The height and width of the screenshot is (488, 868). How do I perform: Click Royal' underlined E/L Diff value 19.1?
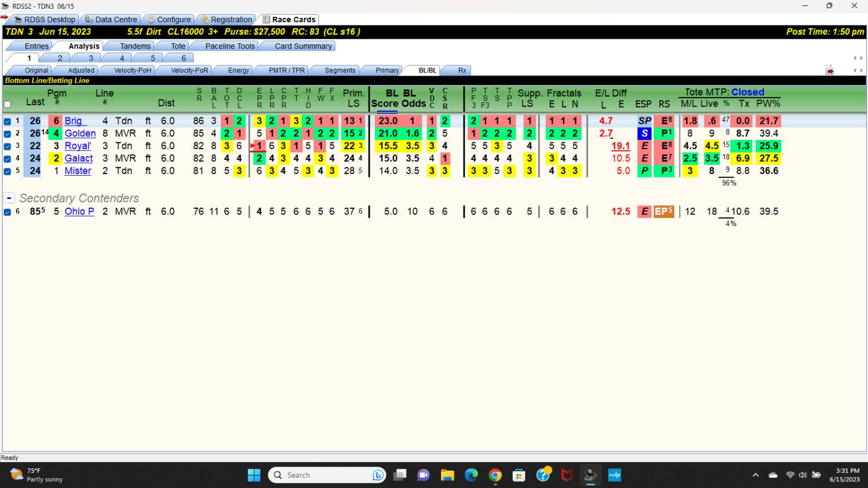[620, 146]
